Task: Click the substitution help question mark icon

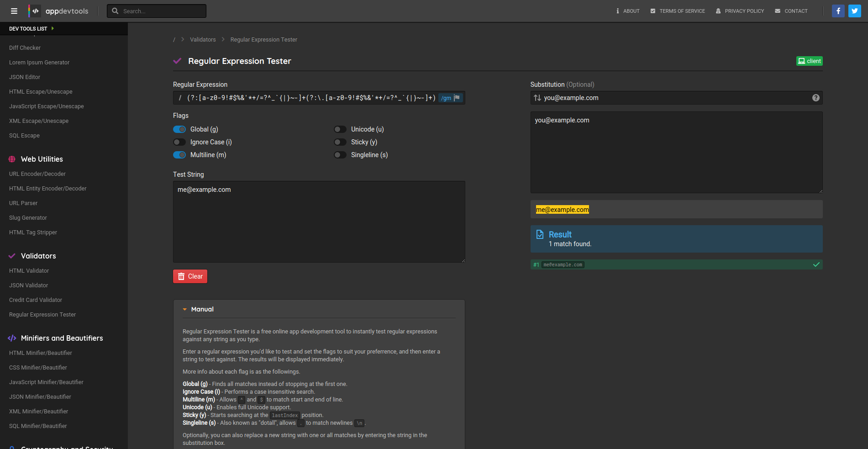Action: [x=815, y=98]
